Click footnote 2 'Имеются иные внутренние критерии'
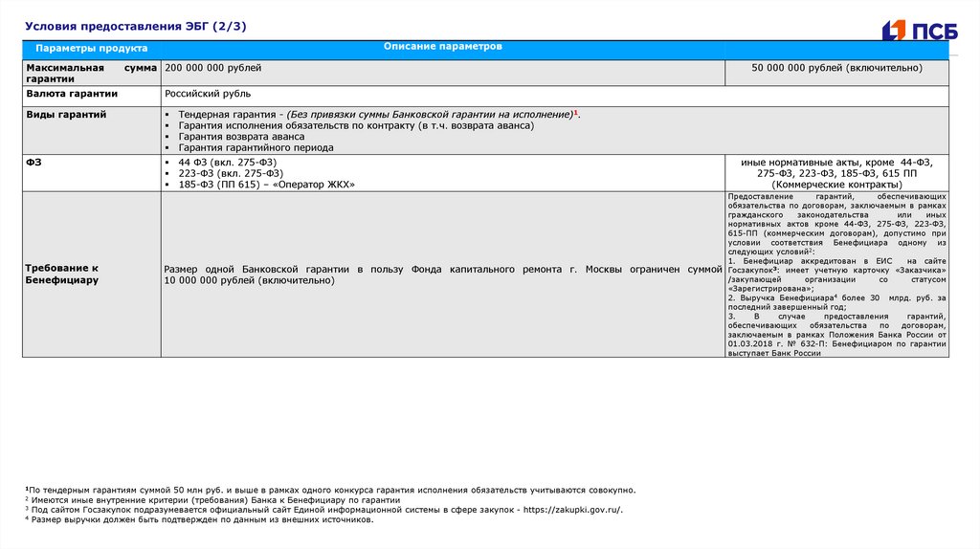Image resolution: width=980 pixels, height=549 pixels. [x=212, y=500]
